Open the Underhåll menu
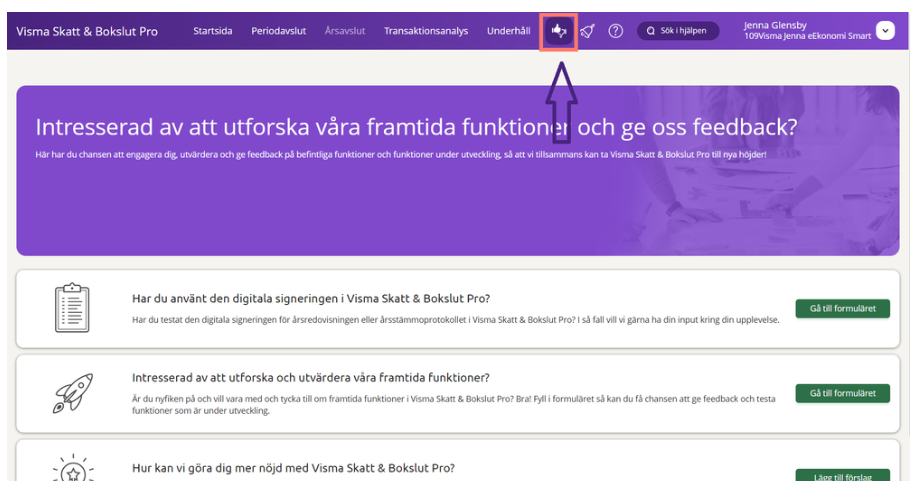This screenshot has height=502, width=916. pos(508,32)
